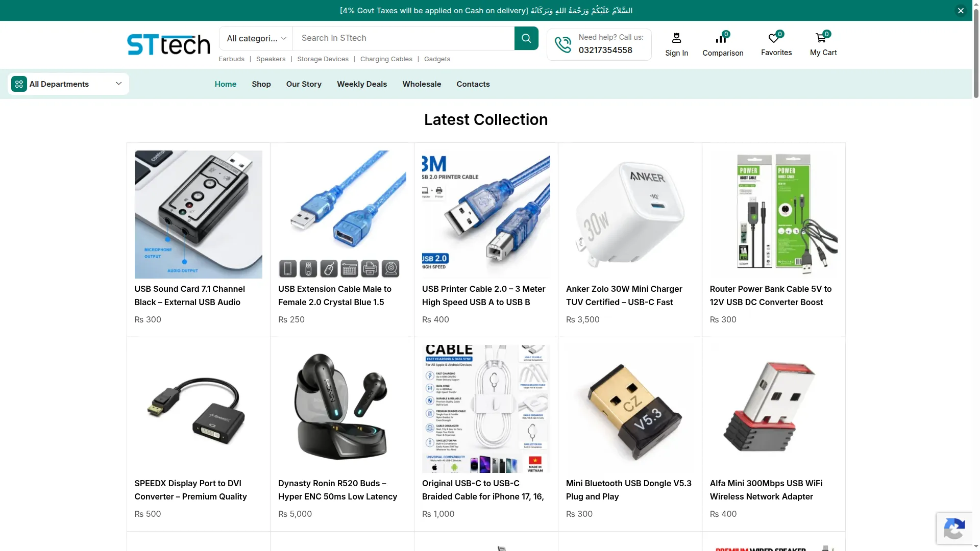Click the Earbuds quick link
The height and width of the screenshot is (551, 980).
232,59
